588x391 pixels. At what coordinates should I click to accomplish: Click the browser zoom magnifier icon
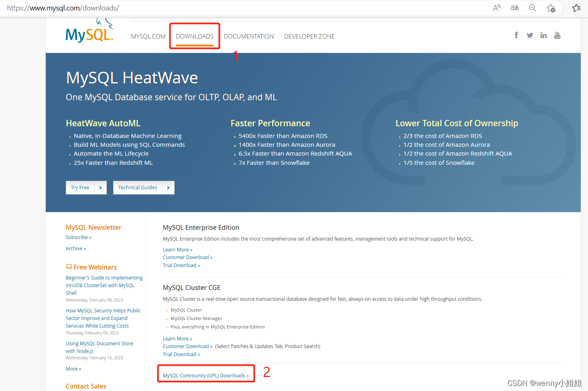(533, 8)
